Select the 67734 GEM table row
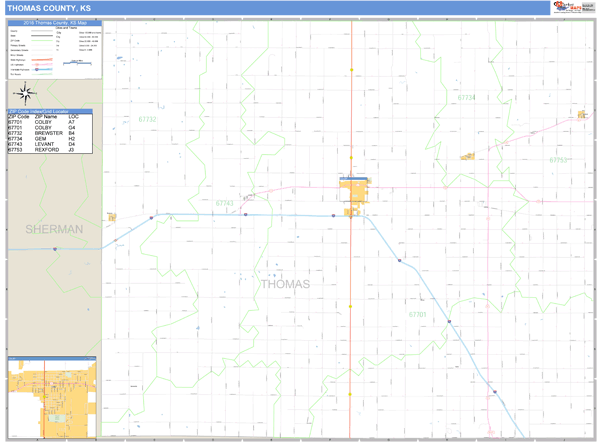 50,139
